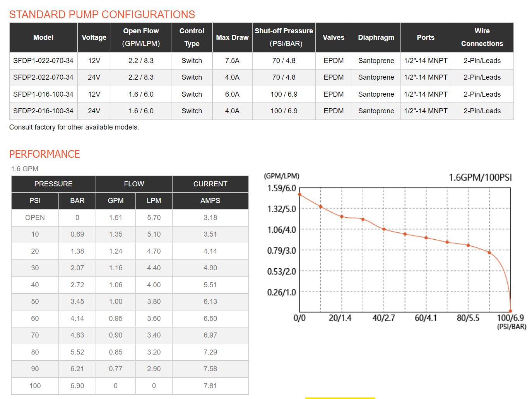
Task: Select model SFDP1-016-100-34 cell
Action: (43, 94)
